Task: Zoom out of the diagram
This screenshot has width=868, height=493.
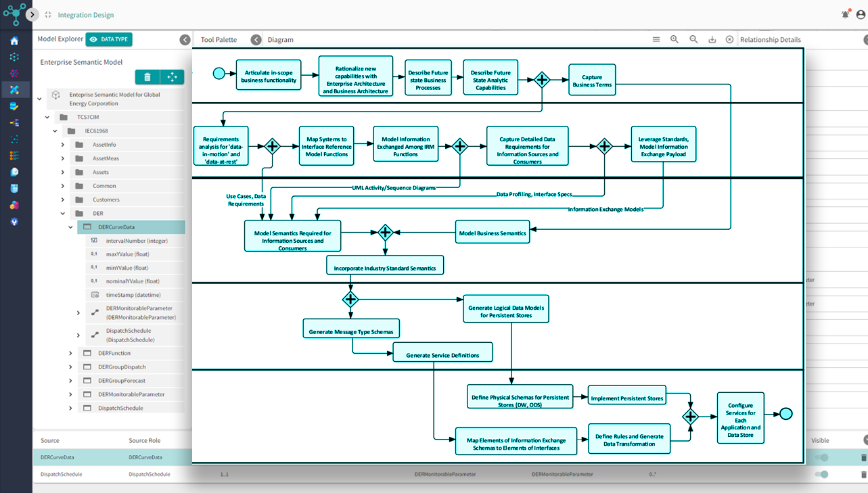Action: (693, 40)
